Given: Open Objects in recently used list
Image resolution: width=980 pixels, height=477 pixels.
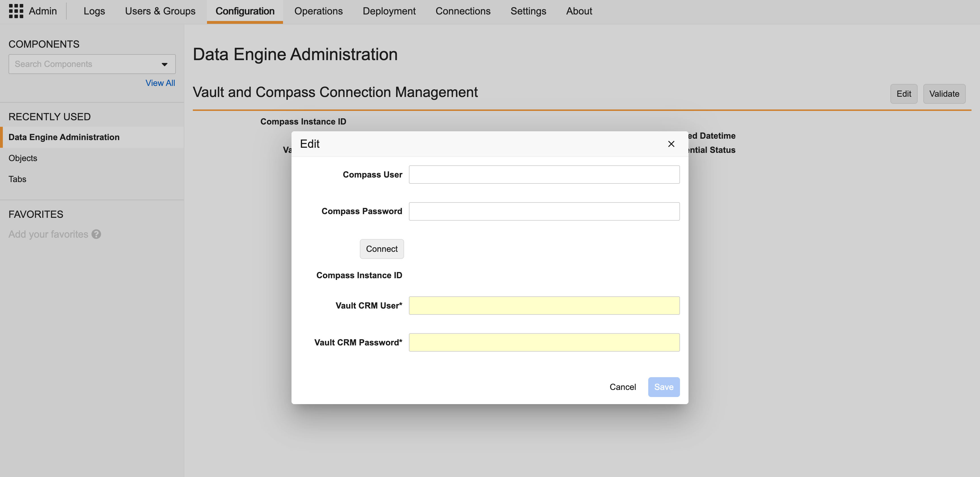Looking at the screenshot, I should pos(23,158).
